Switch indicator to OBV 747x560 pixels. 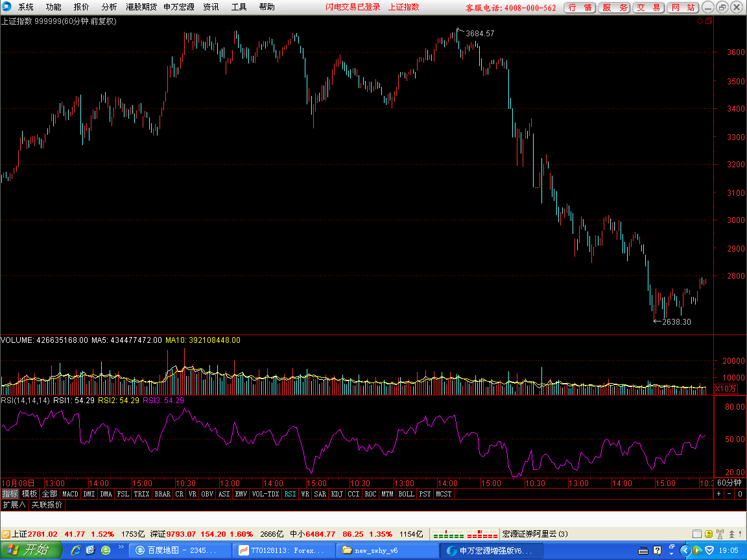tap(207, 494)
